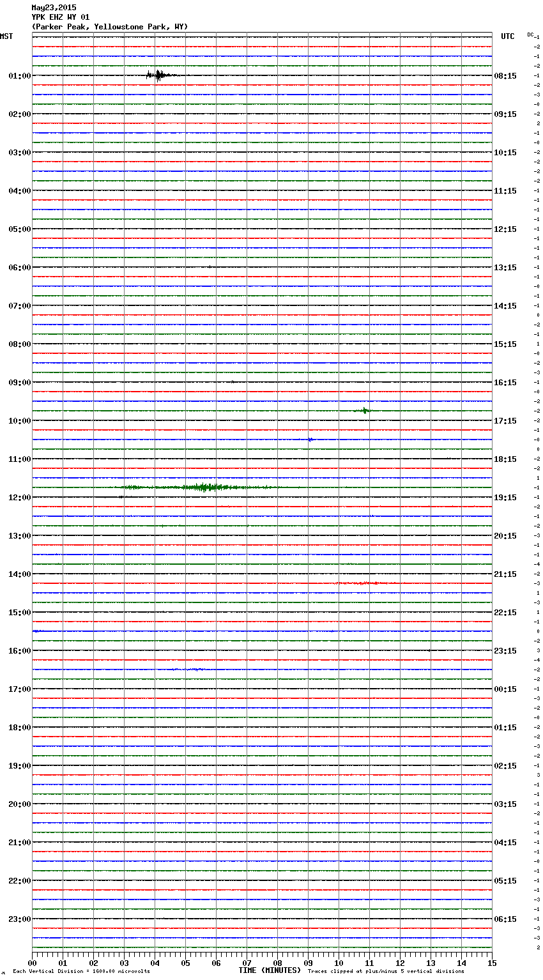
Task: Click the 00:15 UTC row label
Action: (505, 689)
